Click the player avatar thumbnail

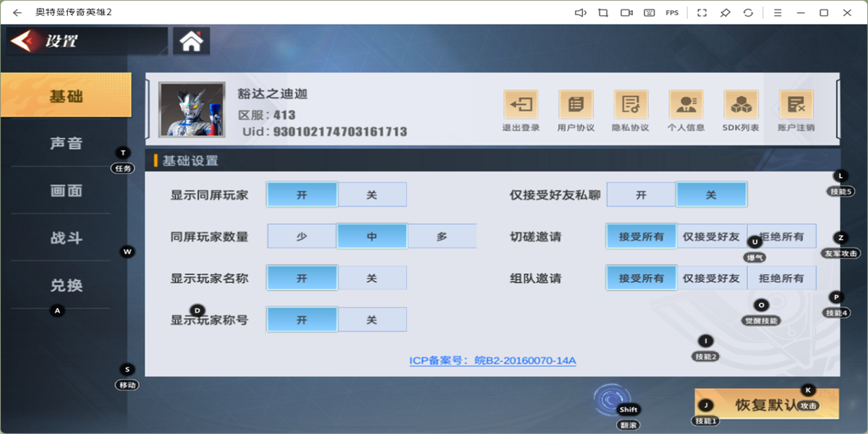click(192, 109)
